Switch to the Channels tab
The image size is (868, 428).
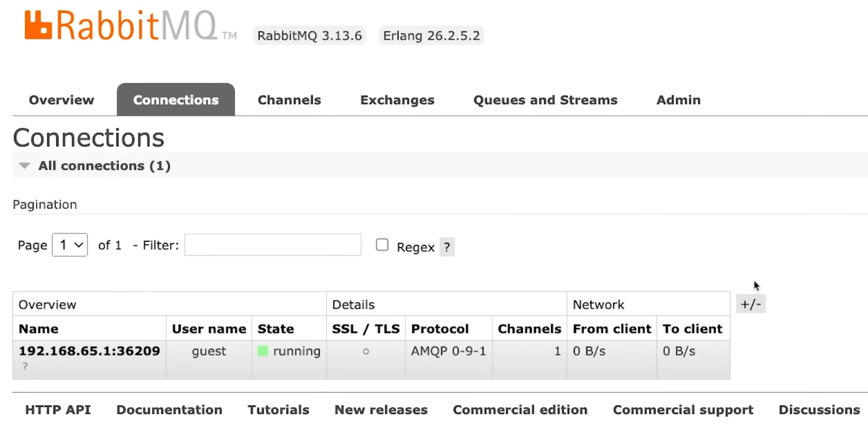pyautogui.click(x=290, y=100)
